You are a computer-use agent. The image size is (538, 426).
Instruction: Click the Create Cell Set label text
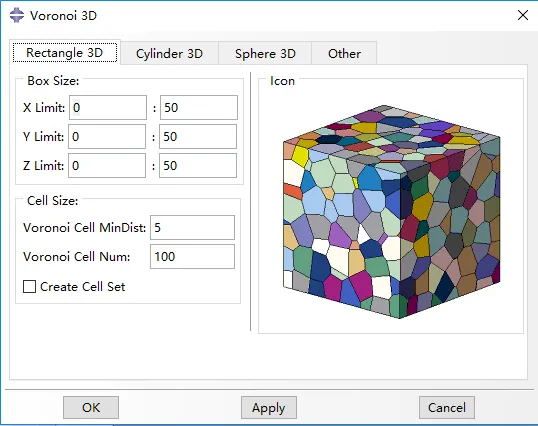tap(83, 287)
